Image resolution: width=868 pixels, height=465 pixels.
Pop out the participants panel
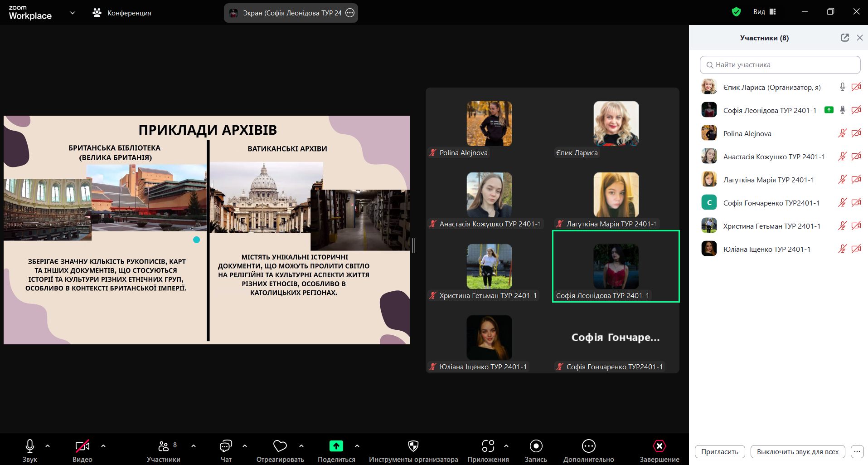844,38
